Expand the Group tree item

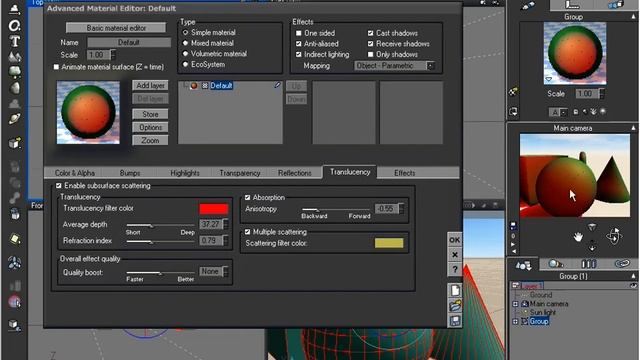(x=515, y=321)
